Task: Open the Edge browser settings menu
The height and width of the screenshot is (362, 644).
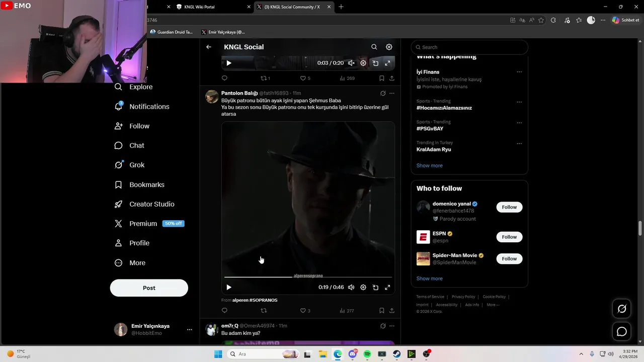Action: click(603, 20)
